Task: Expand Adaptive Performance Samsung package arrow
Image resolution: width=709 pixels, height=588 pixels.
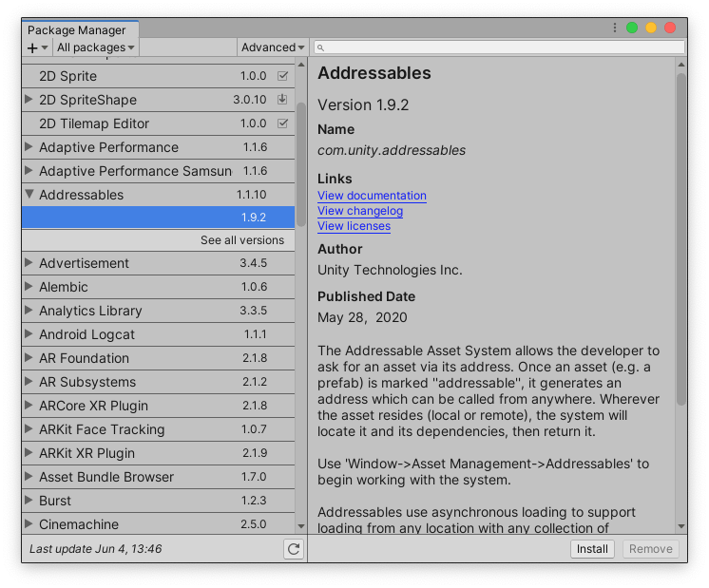Action: tap(29, 170)
